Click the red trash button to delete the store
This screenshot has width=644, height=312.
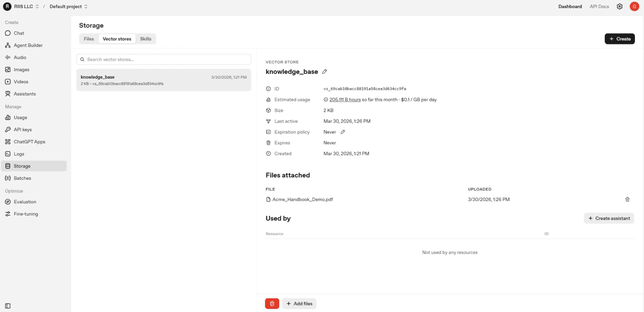272,303
